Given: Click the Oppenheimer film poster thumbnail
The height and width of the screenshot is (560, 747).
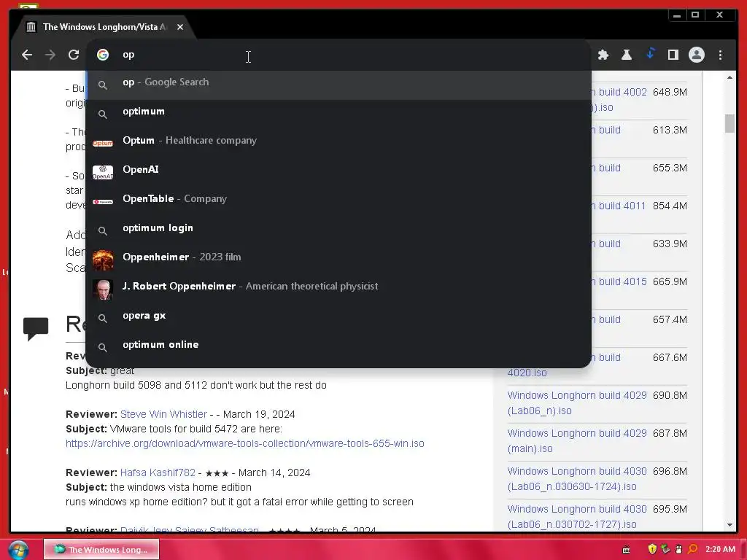Looking at the screenshot, I should 102,260.
